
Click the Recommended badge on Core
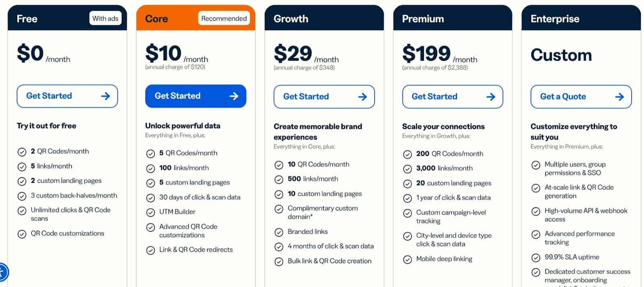[x=224, y=18]
